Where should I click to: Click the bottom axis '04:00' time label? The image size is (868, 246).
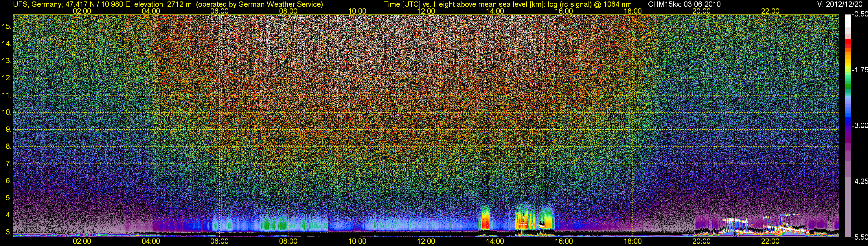tap(151, 241)
